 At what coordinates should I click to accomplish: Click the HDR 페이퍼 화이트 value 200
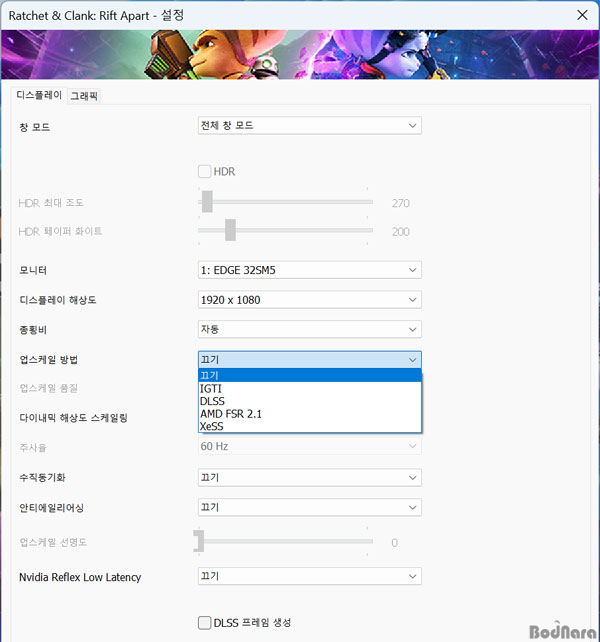401,232
